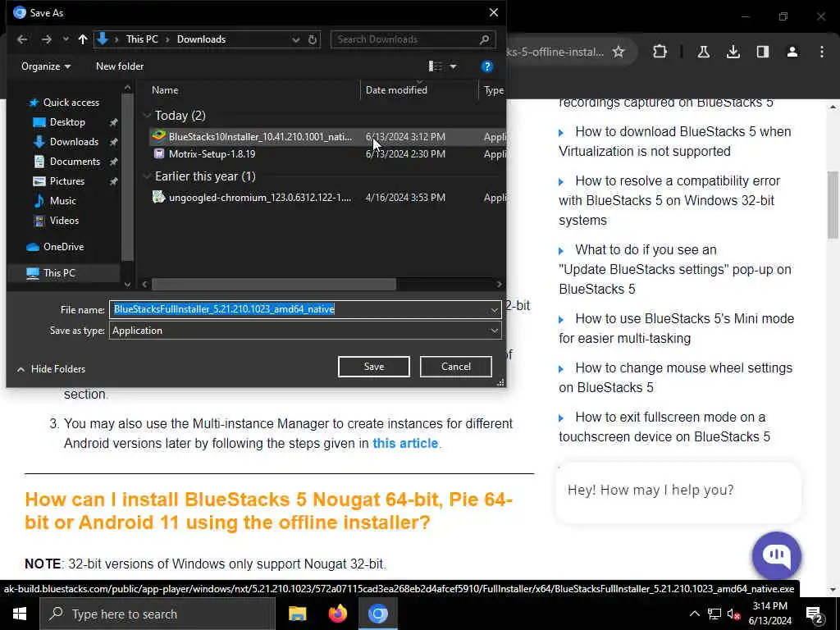Collapse the Today (2) group
Viewport: 840px width, 630px height.
[147, 115]
